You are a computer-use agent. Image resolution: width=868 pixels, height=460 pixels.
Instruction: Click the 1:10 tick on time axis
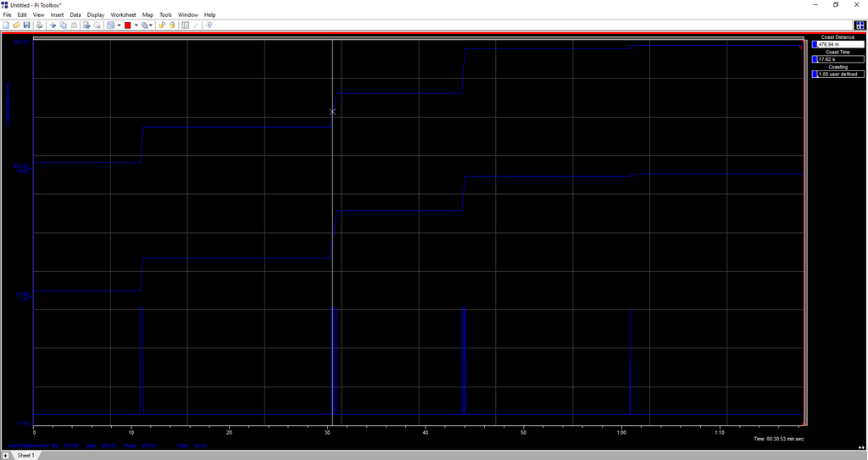(x=720, y=432)
